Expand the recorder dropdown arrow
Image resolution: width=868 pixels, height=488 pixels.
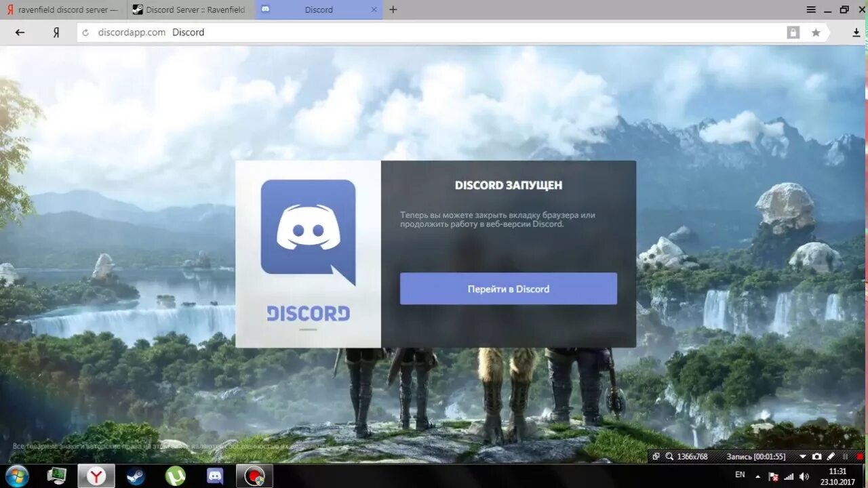point(803,457)
